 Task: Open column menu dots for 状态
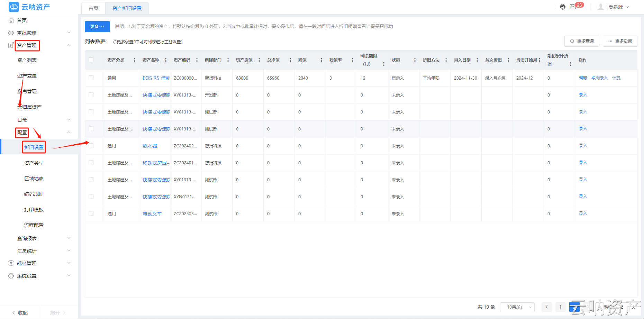point(415,60)
